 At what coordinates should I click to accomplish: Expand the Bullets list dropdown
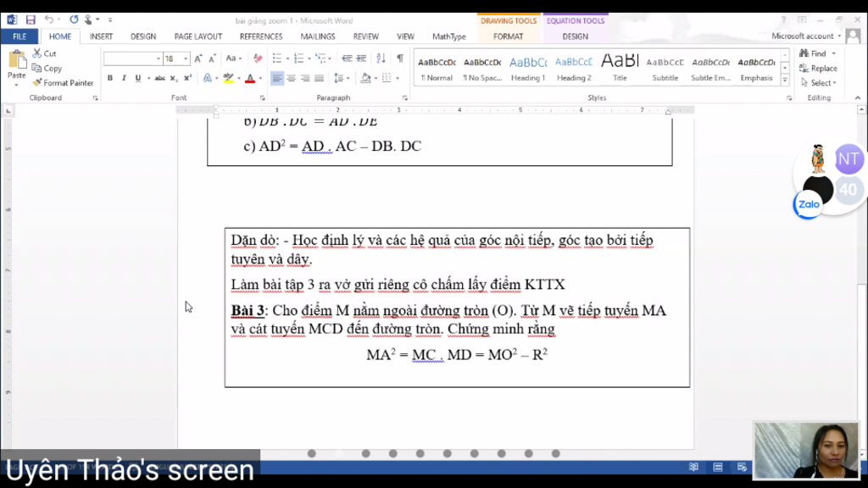(287, 58)
